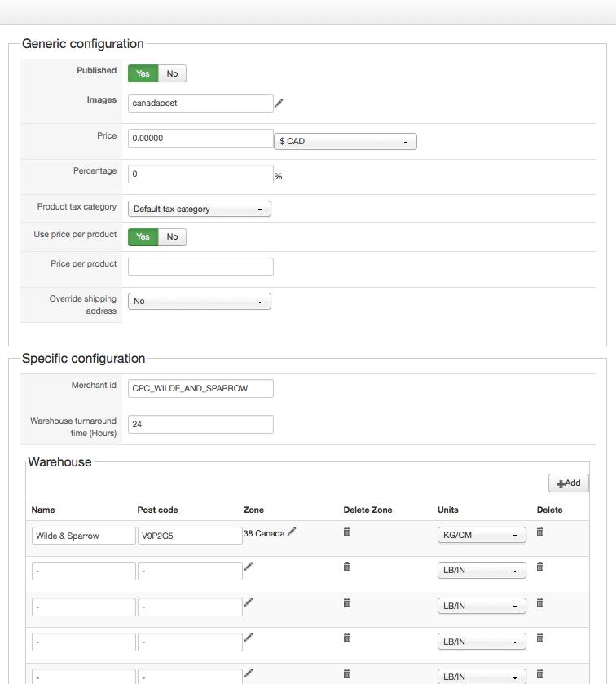The width and height of the screenshot is (616, 684).
Task: Click the Merchant id input field
Action: 200,388
